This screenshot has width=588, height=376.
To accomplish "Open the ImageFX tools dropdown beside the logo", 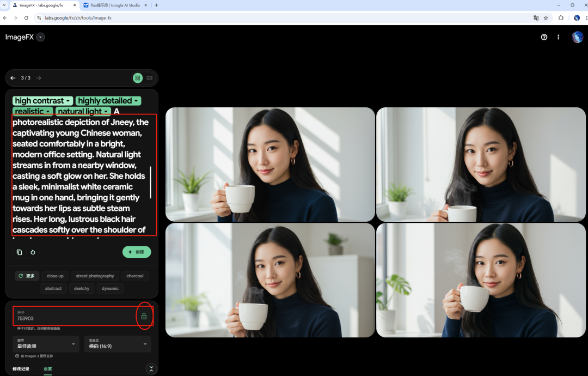I will click(40, 37).
